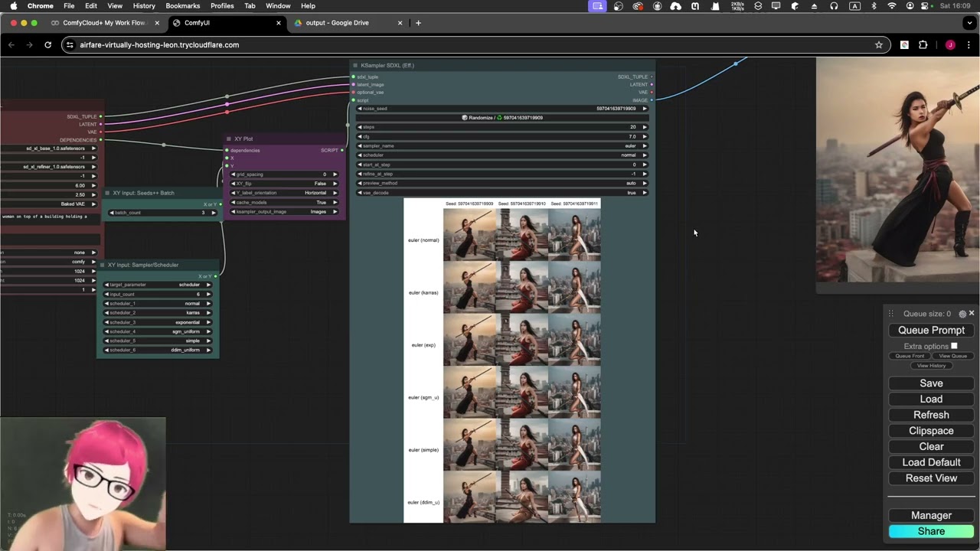This screenshot has height=551, width=980.
Task: Click the address bar URL field
Action: tap(475, 45)
